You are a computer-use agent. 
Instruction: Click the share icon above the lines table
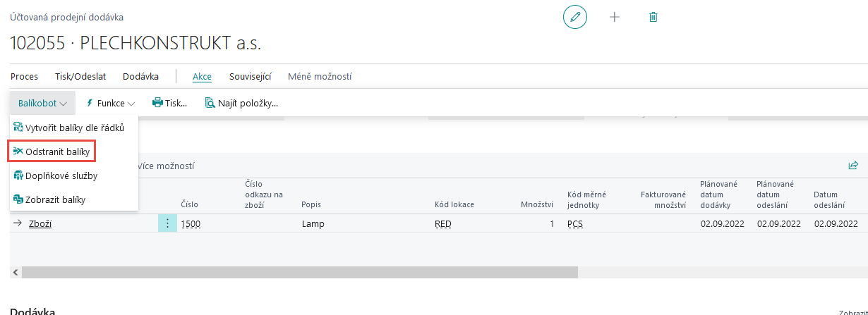point(852,166)
